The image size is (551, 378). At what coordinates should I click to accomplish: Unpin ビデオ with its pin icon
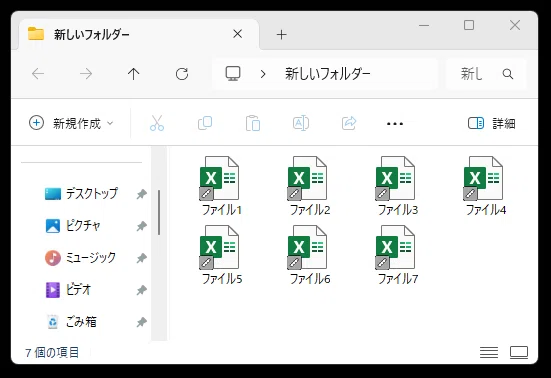[141, 290]
